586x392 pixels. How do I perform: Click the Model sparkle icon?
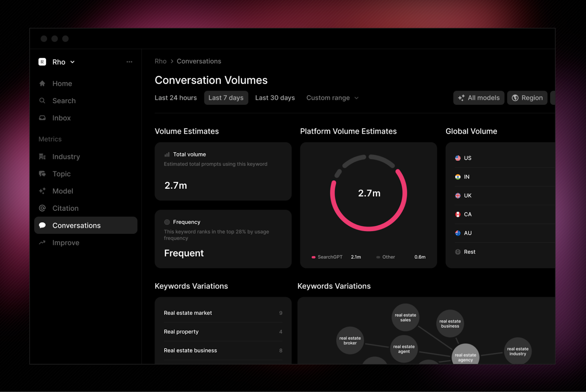tap(42, 191)
